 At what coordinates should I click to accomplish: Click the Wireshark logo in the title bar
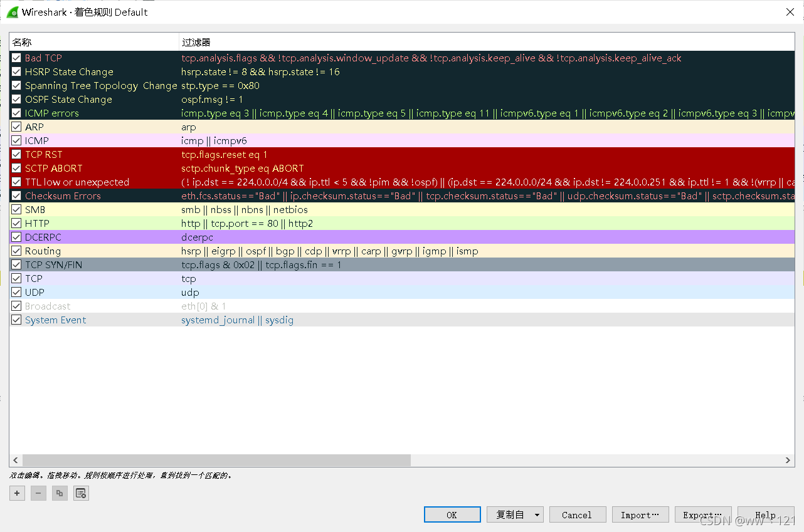(12, 12)
